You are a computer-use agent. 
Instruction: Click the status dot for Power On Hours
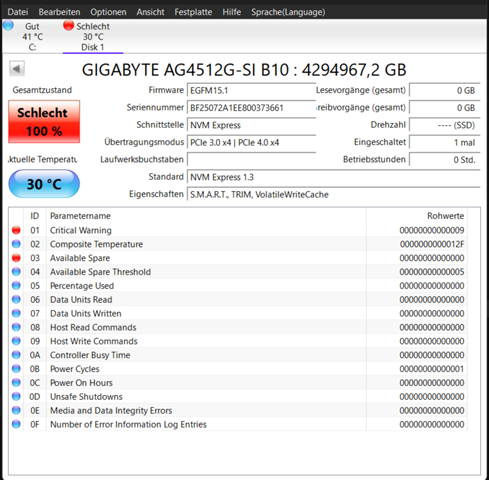tap(16, 383)
